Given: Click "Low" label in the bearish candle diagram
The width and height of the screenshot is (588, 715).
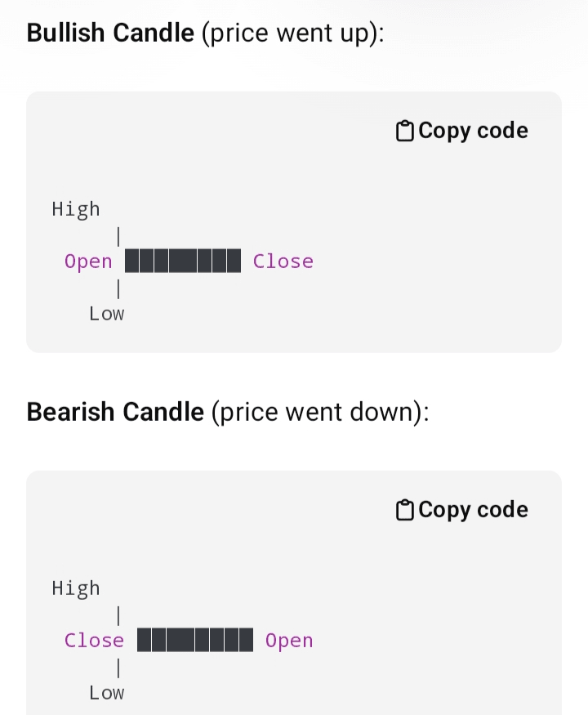Looking at the screenshot, I should point(107,693).
